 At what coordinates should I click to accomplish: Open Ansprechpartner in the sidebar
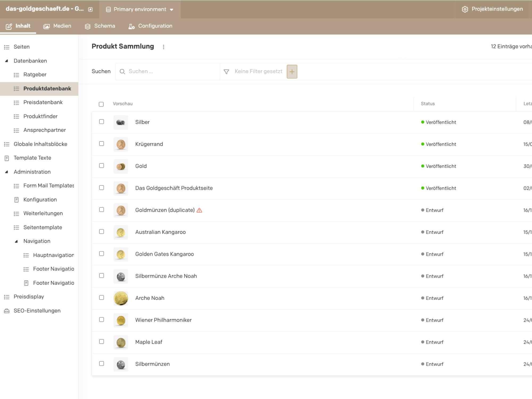44,130
